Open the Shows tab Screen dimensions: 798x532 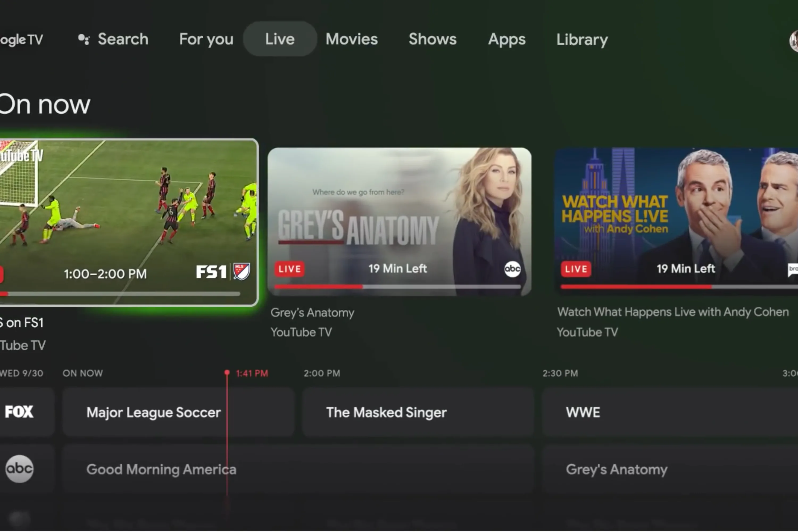[x=433, y=39]
